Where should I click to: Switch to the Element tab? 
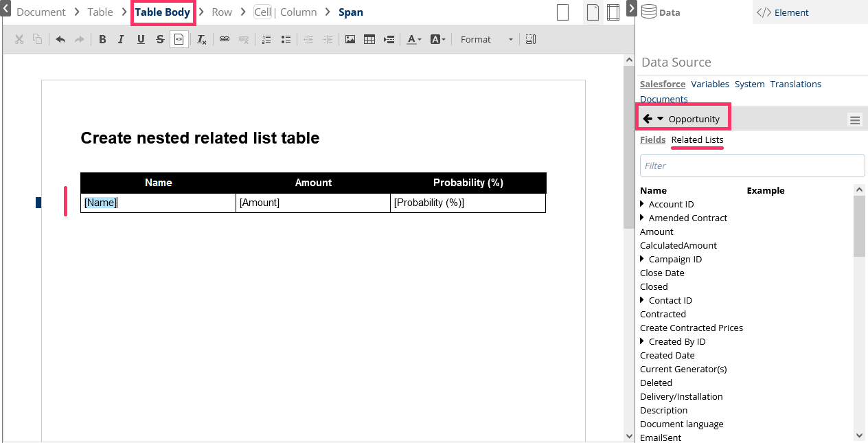tap(782, 12)
